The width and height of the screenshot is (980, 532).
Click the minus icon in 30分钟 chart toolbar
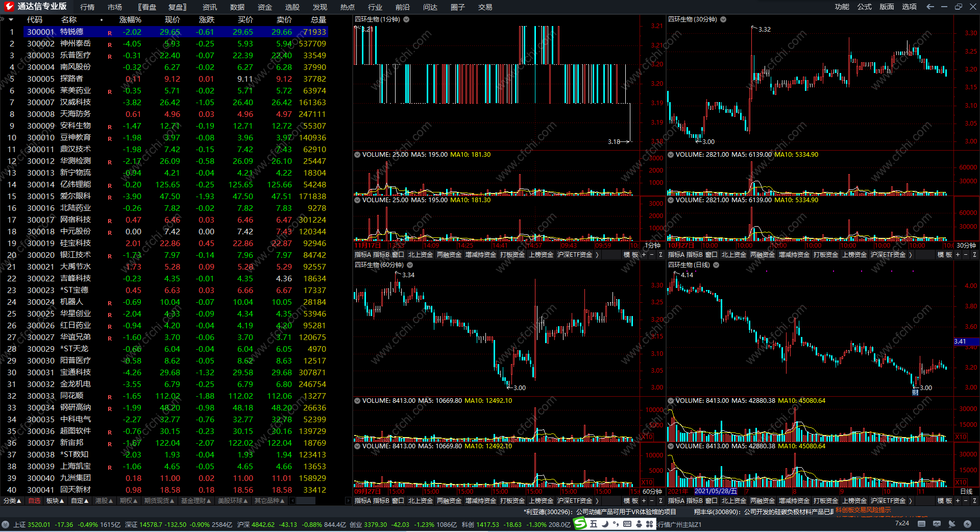coord(965,254)
